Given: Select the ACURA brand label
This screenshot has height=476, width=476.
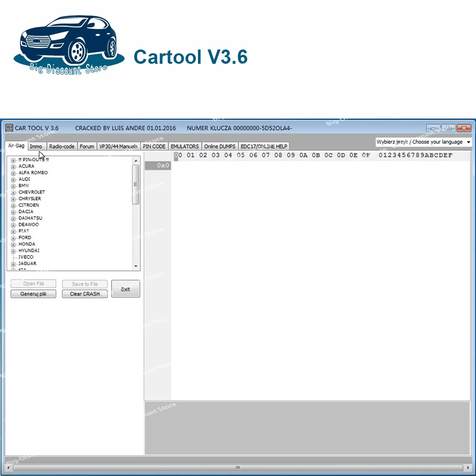Looking at the screenshot, I should 26,166.
